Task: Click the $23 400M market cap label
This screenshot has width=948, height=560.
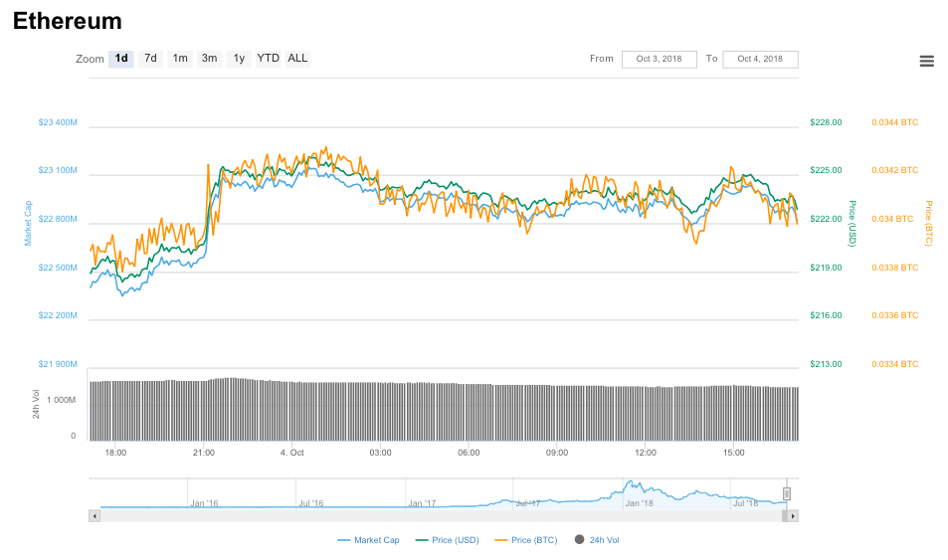Action: pyautogui.click(x=58, y=122)
